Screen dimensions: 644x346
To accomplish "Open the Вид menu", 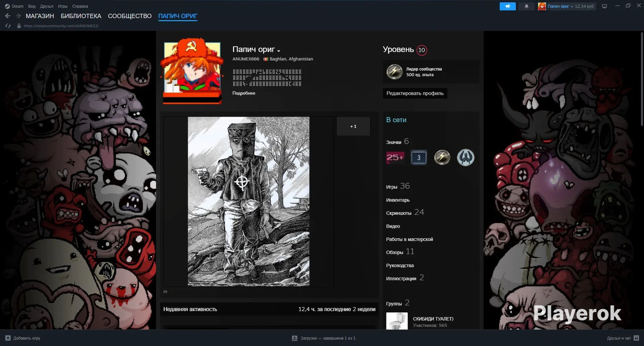I will tap(32, 6).
